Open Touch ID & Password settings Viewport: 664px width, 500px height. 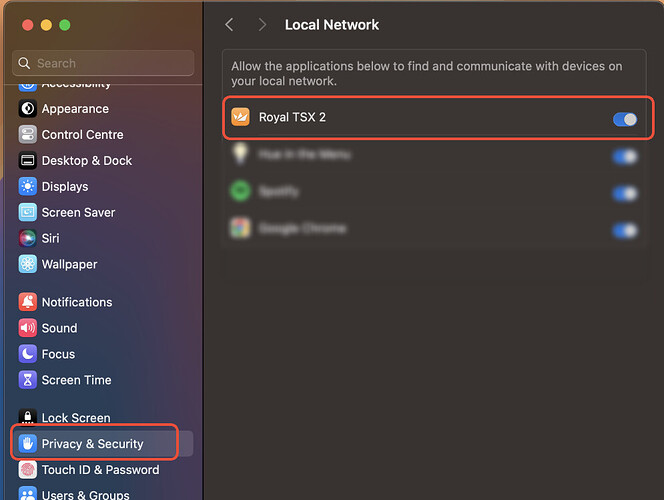[x=100, y=470]
